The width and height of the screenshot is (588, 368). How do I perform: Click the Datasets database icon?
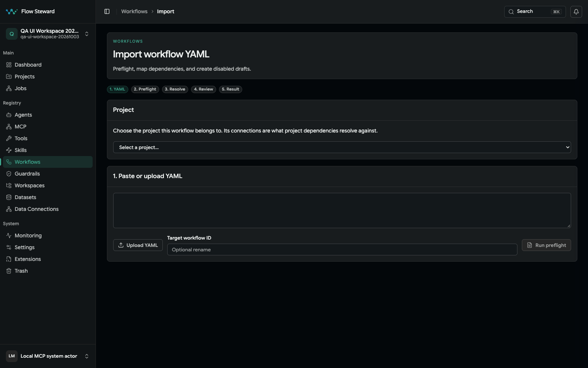click(9, 197)
